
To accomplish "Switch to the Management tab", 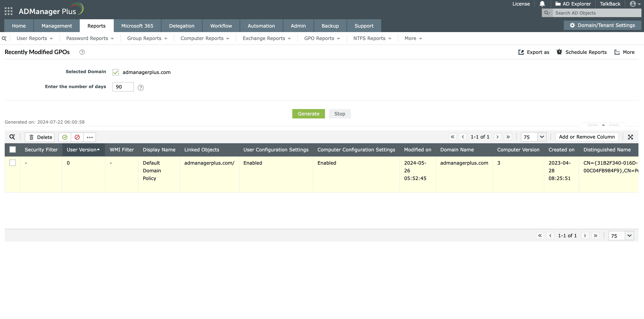I will (x=56, y=26).
